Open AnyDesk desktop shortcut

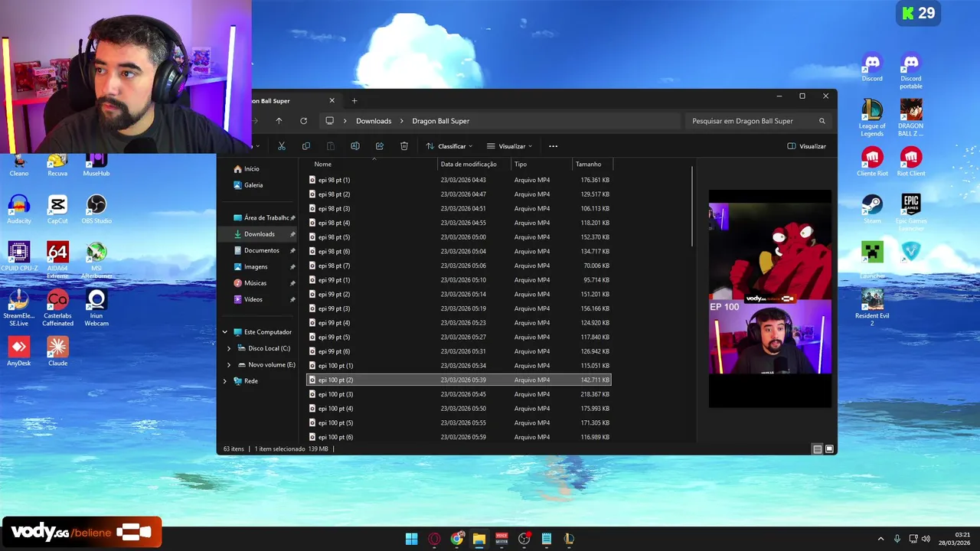(x=19, y=351)
